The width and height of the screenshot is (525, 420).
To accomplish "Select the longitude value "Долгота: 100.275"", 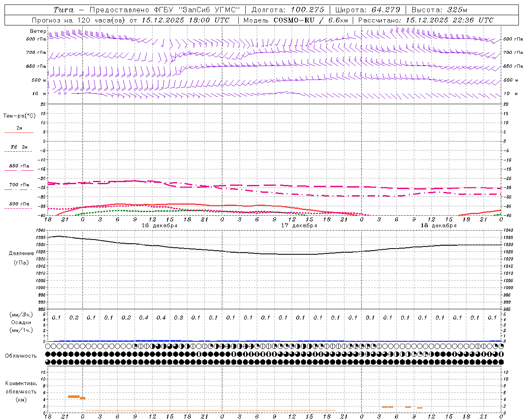I will pyautogui.click(x=288, y=10).
